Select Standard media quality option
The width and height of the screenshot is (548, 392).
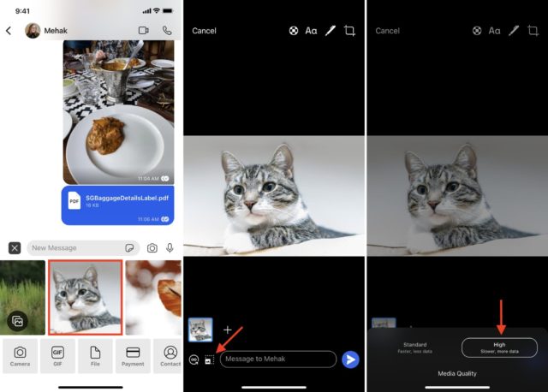(x=414, y=347)
